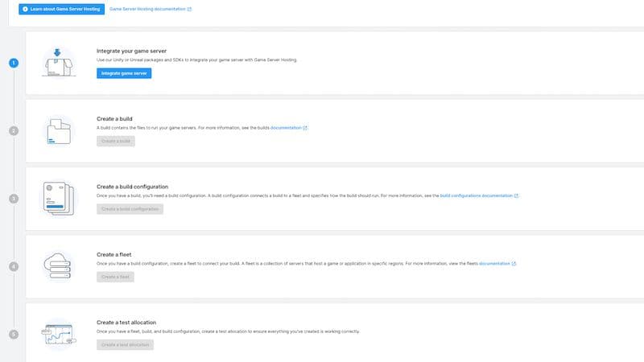Click the Create a build configuration button

click(130, 209)
